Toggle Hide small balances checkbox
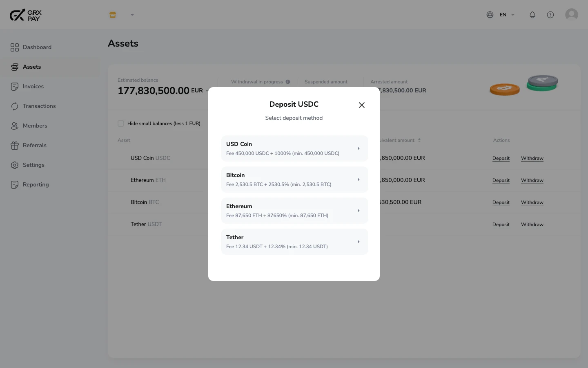Image resolution: width=588 pixels, height=368 pixels. pos(121,123)
